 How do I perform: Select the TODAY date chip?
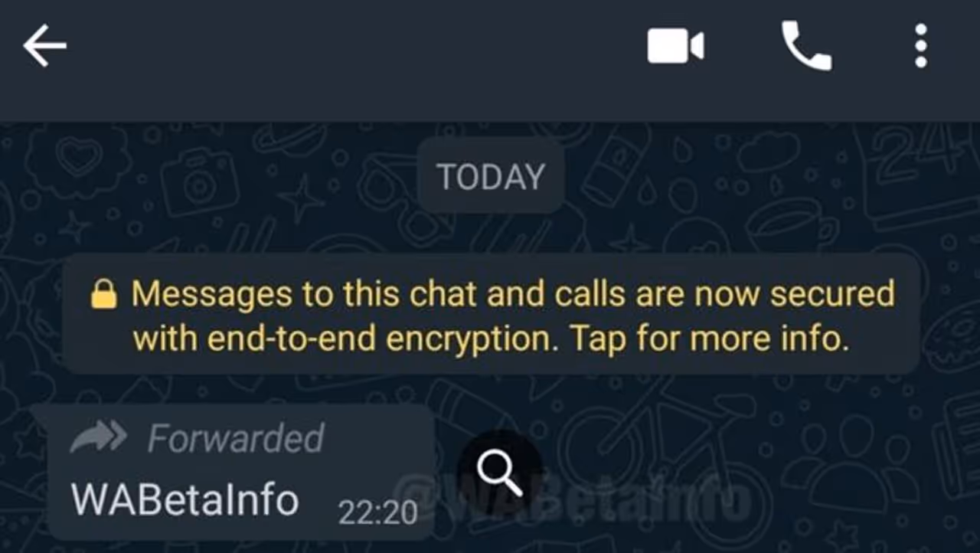click(x=491, y=176)
